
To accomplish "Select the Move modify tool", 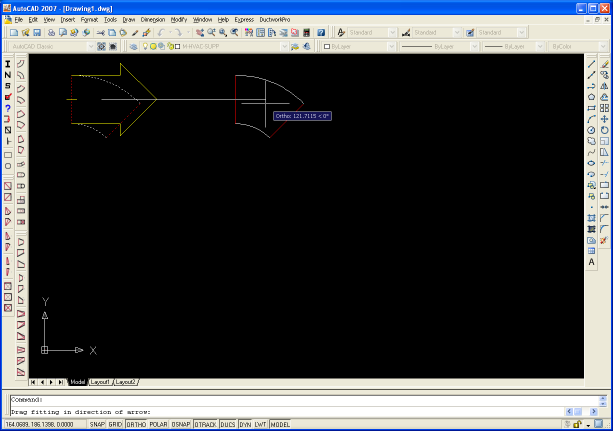I will click(x=604, y=119).
